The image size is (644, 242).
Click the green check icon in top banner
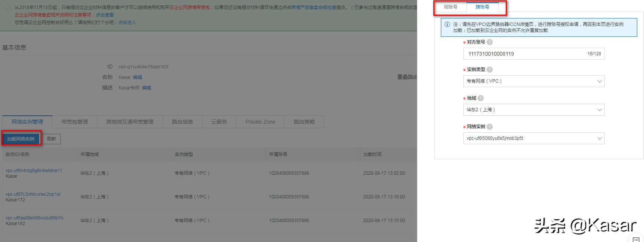[x=8, y=8]
